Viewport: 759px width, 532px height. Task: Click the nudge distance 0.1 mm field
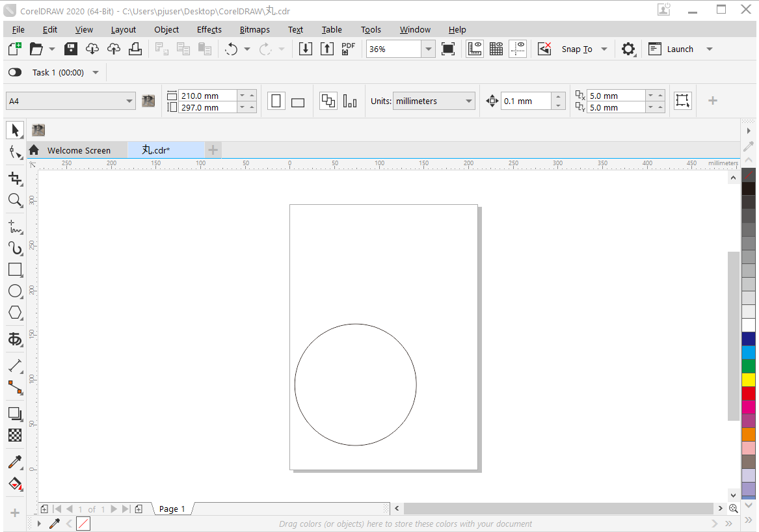click(x=526, y=101)
